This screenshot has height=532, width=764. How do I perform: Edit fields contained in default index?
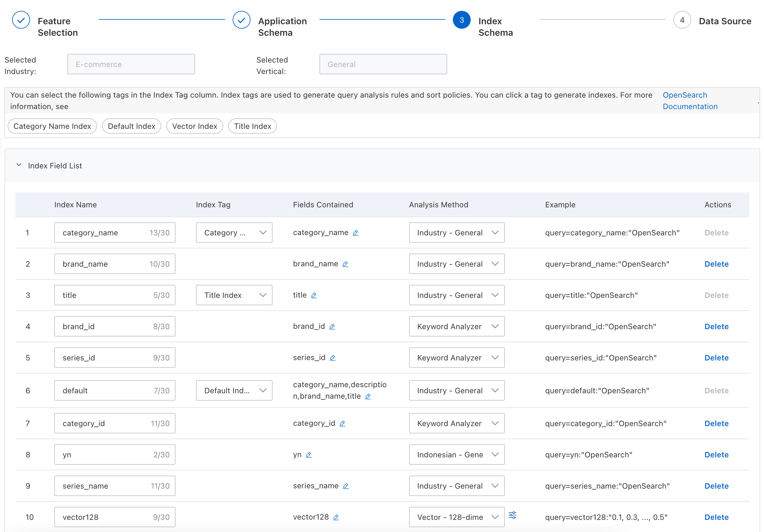point(368,396)
